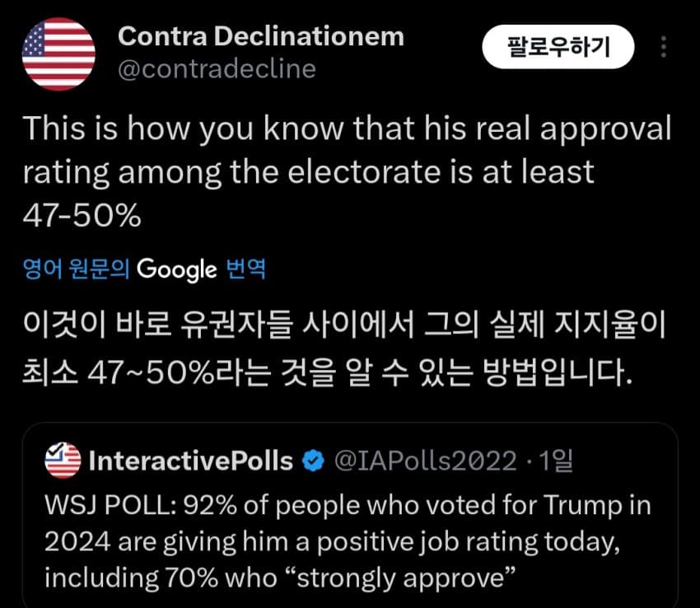Click the InteractivePolls account name

coord(190,461)
